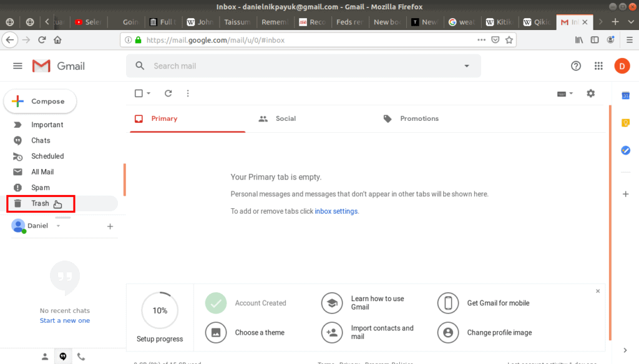Open Gmail settings gear
The width and height of the screenshot is (639, 364).
pos(590,93)
